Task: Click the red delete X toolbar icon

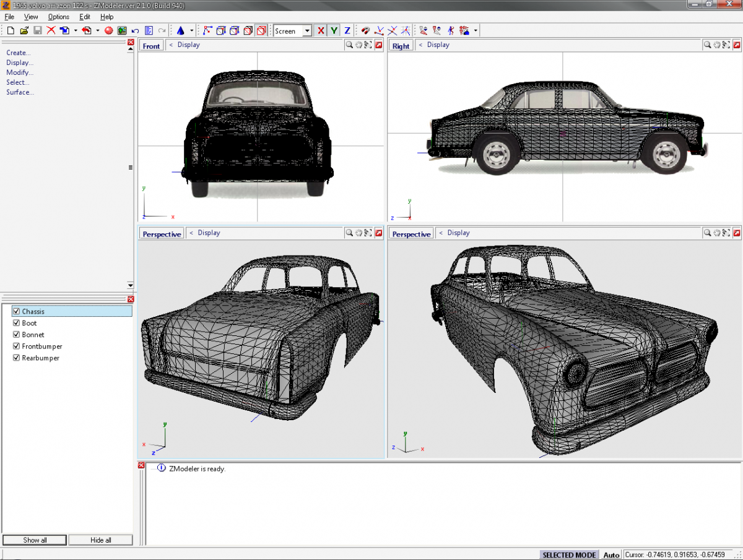Action: (x=51, y=30)
